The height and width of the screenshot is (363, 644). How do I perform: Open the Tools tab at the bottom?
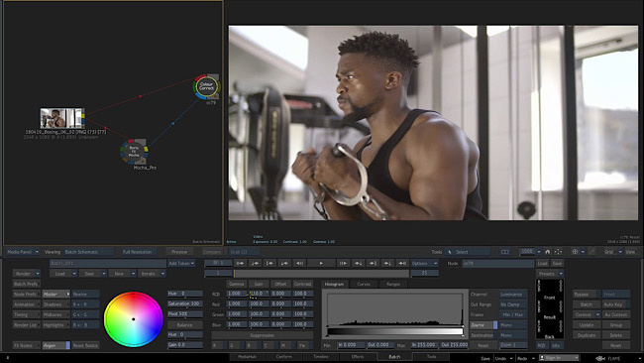tap(431, 356)
